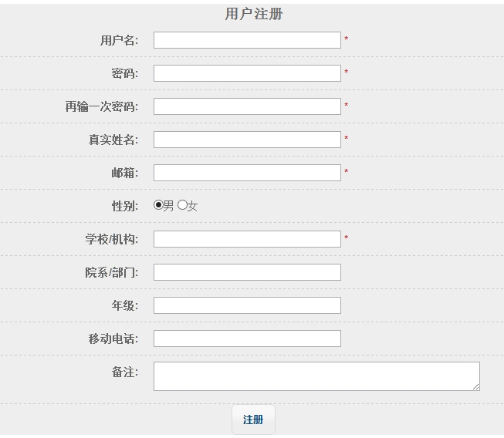Click the 年级 input field

click(x=247, y=305)
